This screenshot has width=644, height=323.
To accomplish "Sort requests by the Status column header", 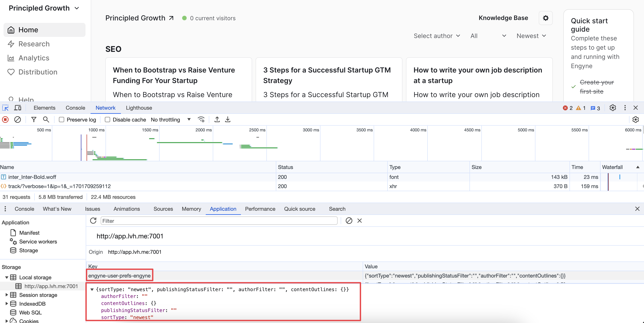I will [x=331, y=167].
